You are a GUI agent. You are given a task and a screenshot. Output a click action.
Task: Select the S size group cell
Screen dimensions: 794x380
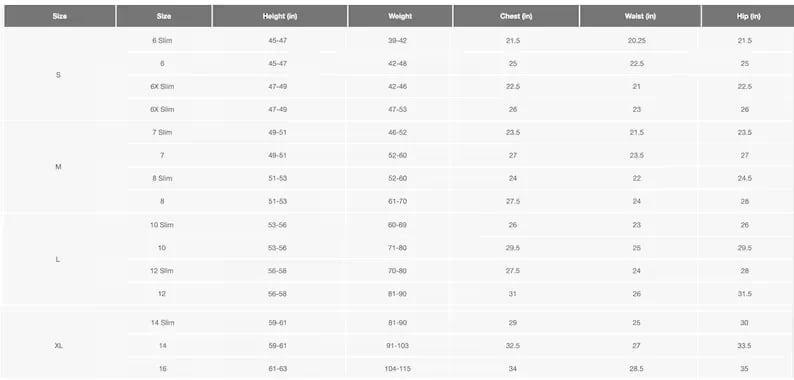pos(58,75)
